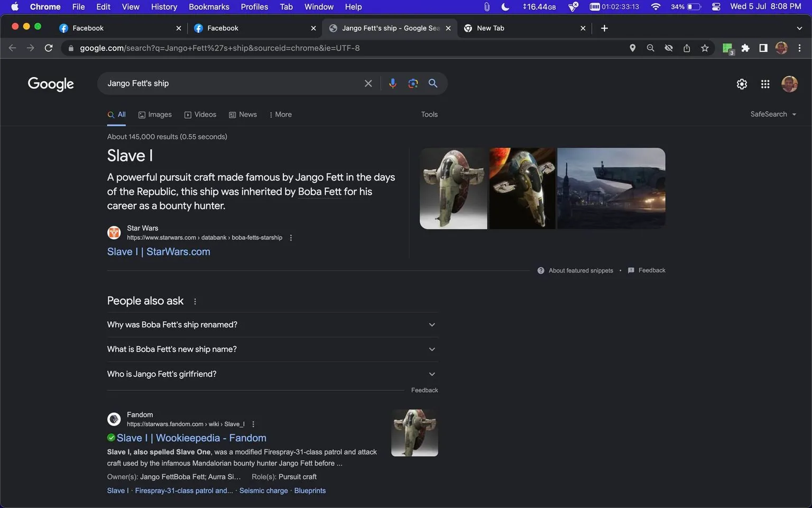The height and width of the screenshot is (508, 812).
Task: Open the History menu in the menu bar
Action: pyautogui.click(x=164, y=6)
